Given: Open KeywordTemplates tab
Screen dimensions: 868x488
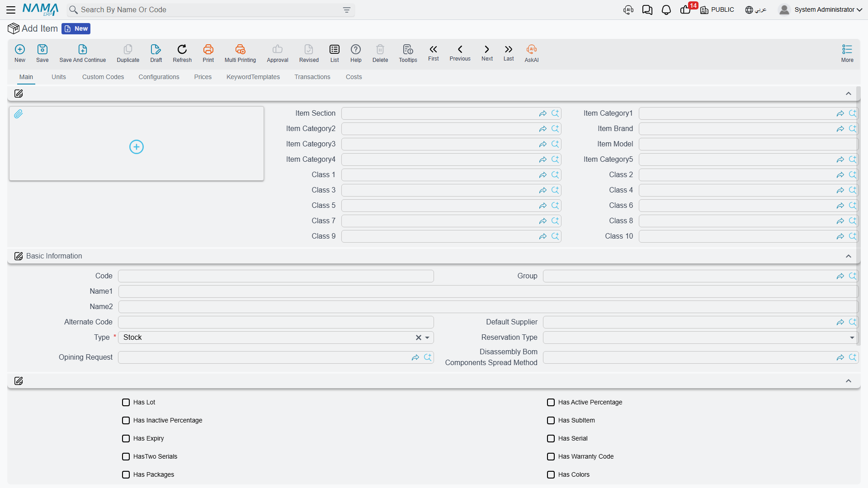Looking at the screenshot, I should 253,77.
